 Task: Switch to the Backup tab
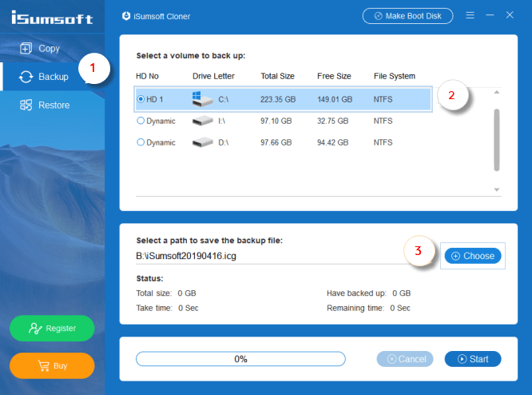click(52, 77)
